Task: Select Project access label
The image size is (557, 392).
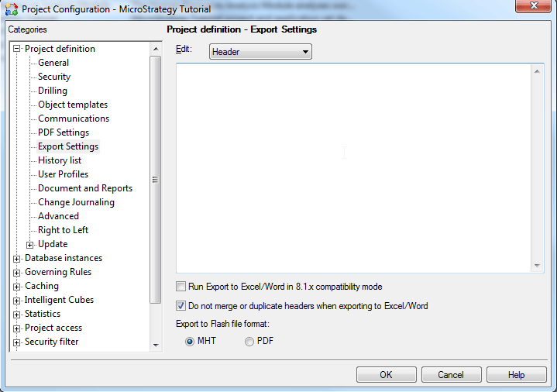Action: point(53,328)
